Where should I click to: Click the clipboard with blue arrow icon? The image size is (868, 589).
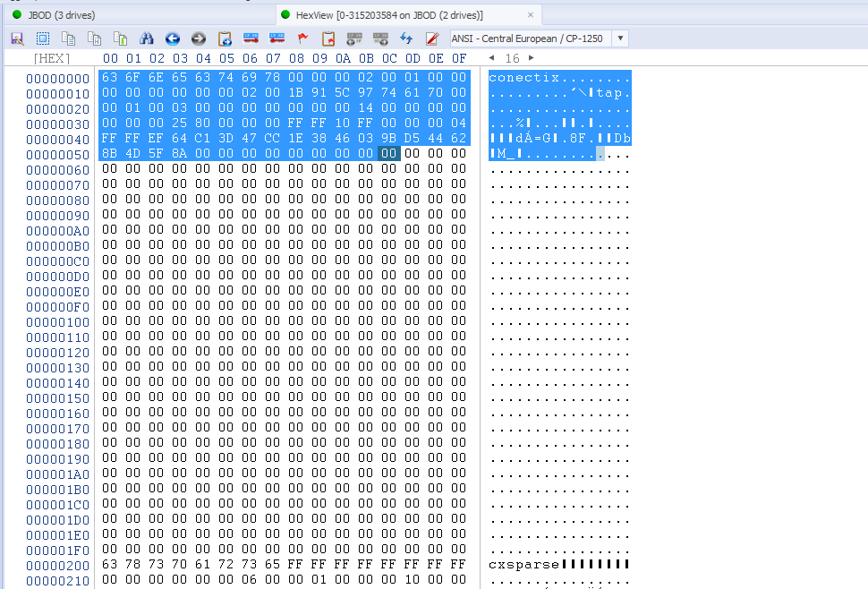(x=225, y=38)
